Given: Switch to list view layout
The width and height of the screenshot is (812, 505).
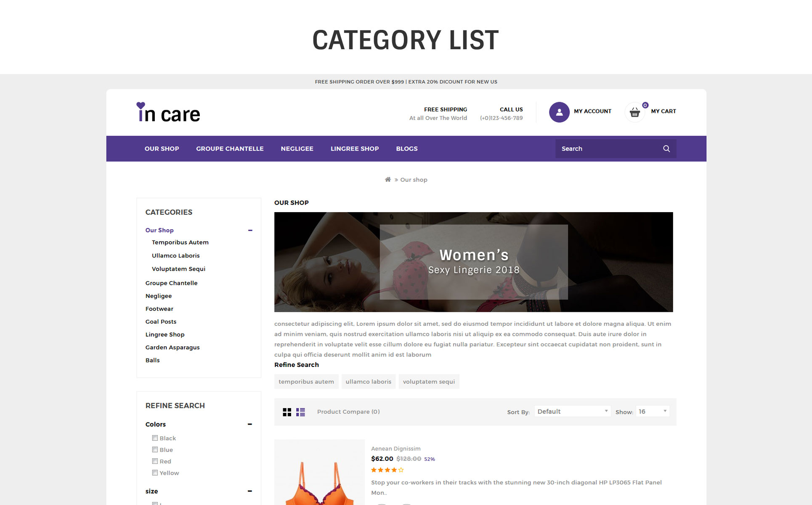Looking at the screenshot, I should pyautogui.click(x=300, y=412).
